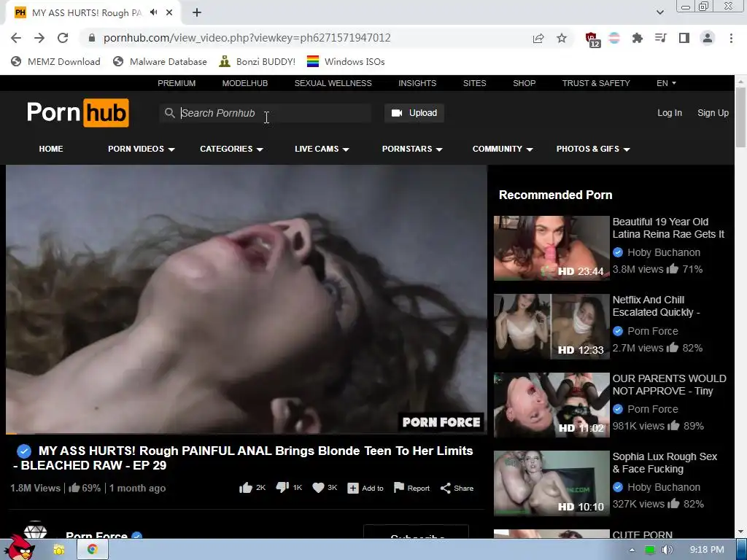Screen dimensions: 747x560
Task: Click the Share icon below the video
Action: pyautogui.click(x=446, y=488)
